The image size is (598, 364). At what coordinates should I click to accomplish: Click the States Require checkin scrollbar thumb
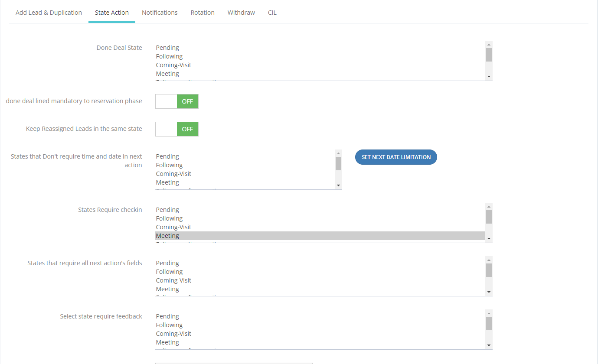(489, 217)
